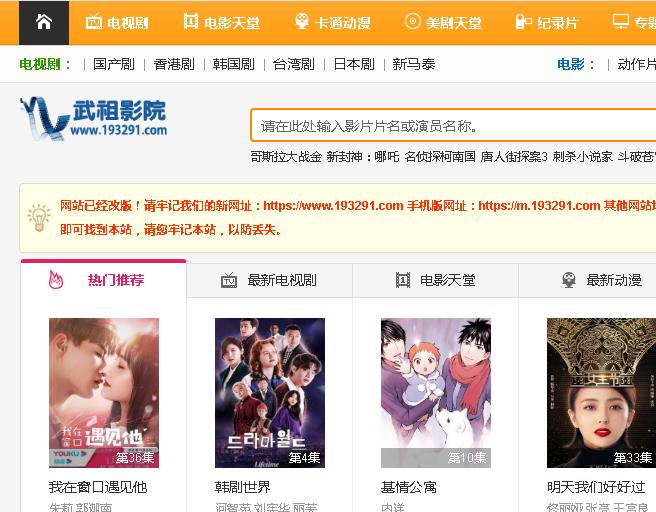Open 电影天堂 film icon in top navbar

(x=191, y=21)
